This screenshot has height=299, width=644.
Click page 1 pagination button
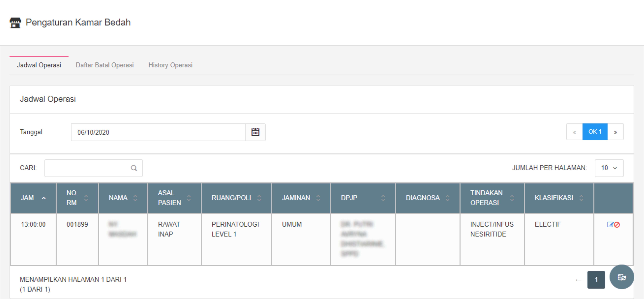pyautogui.click(x=596, y=280)
